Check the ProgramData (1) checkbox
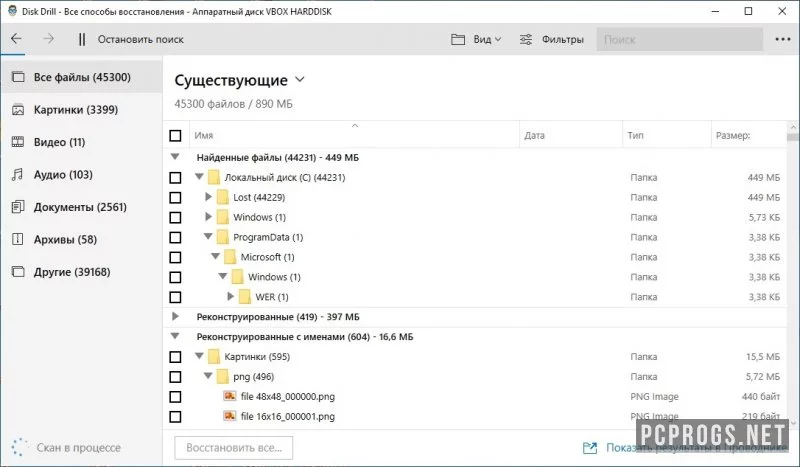800x467 pixels. [x=175, y=237]
